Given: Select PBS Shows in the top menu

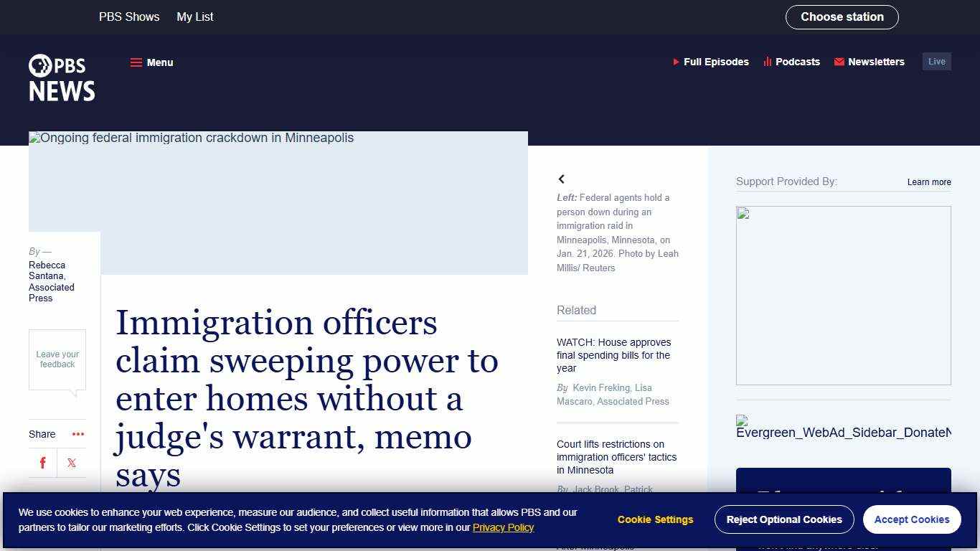Looking at the screenshot, I should pos(129,17).
